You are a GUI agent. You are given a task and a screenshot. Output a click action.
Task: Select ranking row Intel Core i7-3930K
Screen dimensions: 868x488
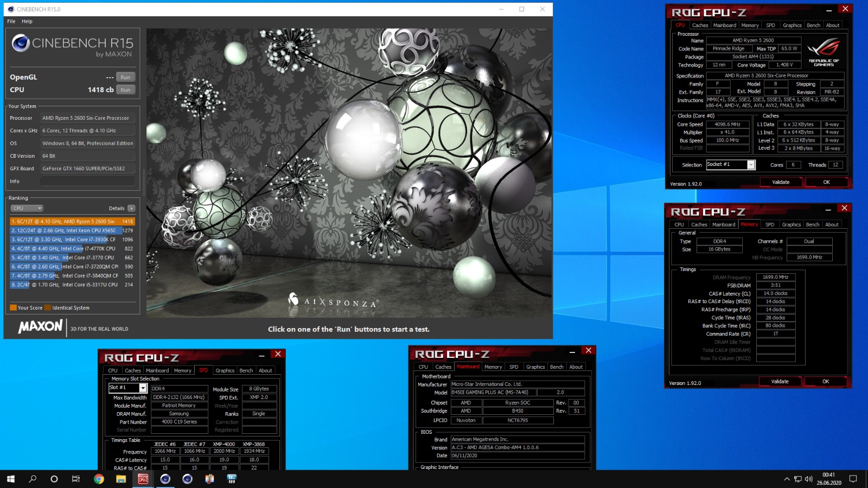pyautogui.click(x=72, y=239)
